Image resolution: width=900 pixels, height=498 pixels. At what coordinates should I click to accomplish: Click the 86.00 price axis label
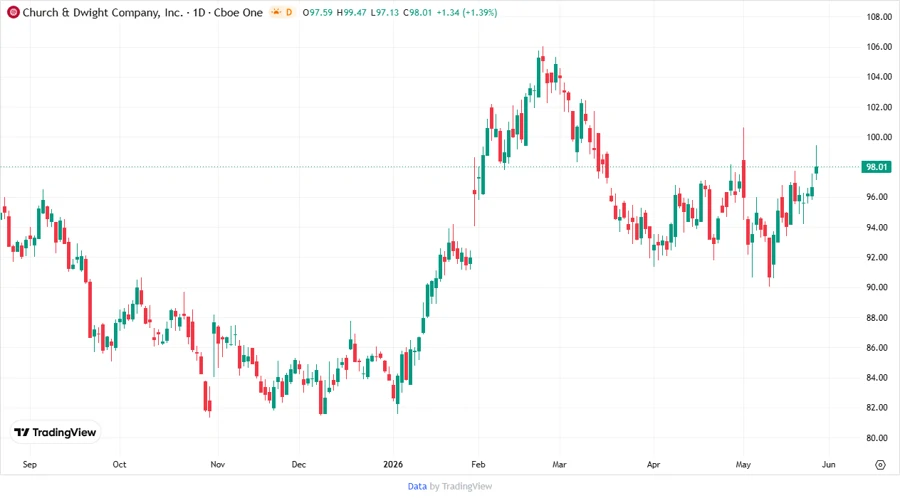879,347
